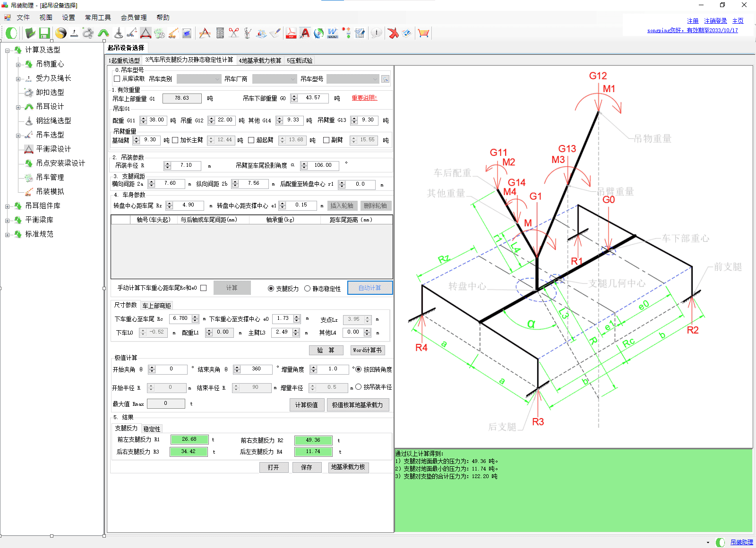Open the calculator tool in toolbar
Viewport: 756px width, 548px height.
point(220,33)
